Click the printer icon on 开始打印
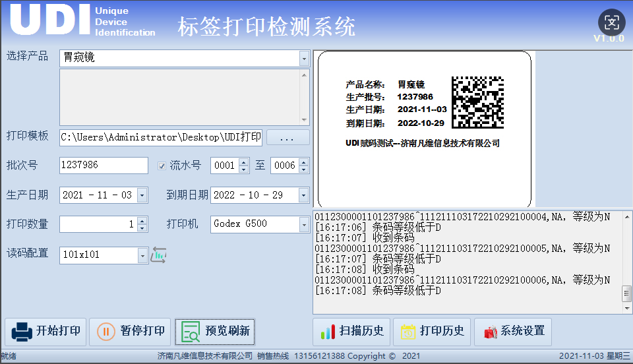The width and height of the screenshot is (633, 364). point(22,331)
